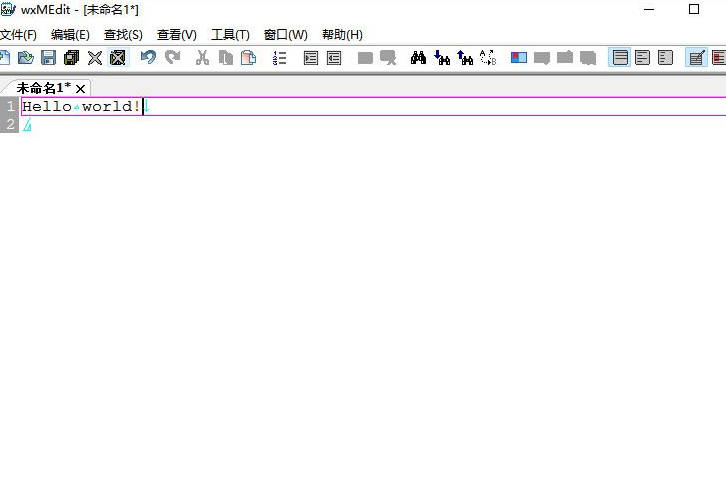Paste from clipboard using toolbar icon

click(x=249, y=58)
